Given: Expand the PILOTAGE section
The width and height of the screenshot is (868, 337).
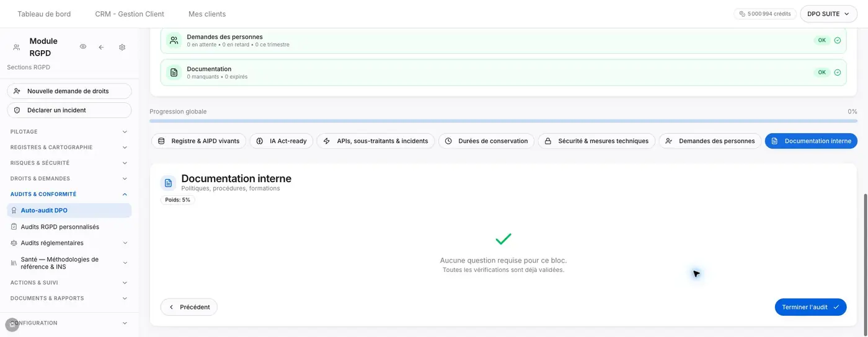Looking at the screenshot, I should pyautogui.click(x=69, y=132).
